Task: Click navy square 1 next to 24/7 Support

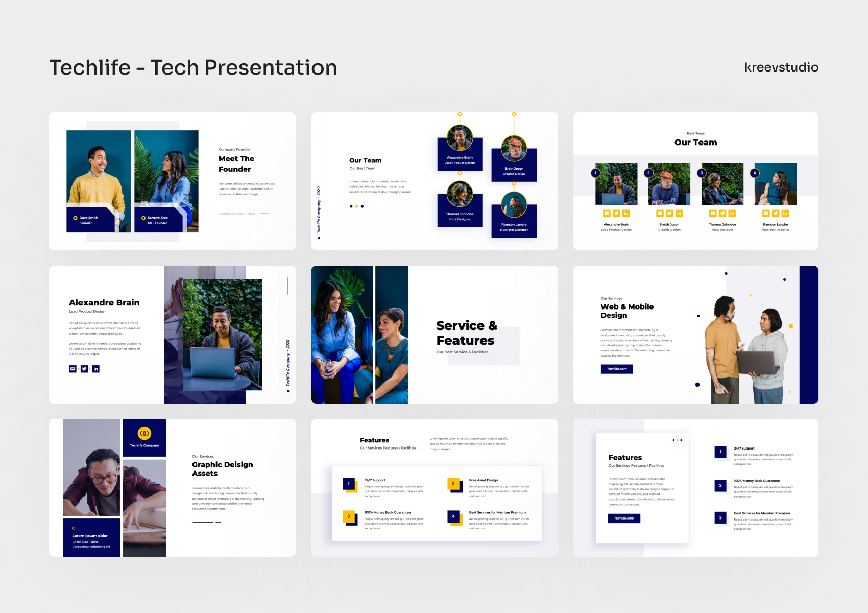Action: pos(348,482)
